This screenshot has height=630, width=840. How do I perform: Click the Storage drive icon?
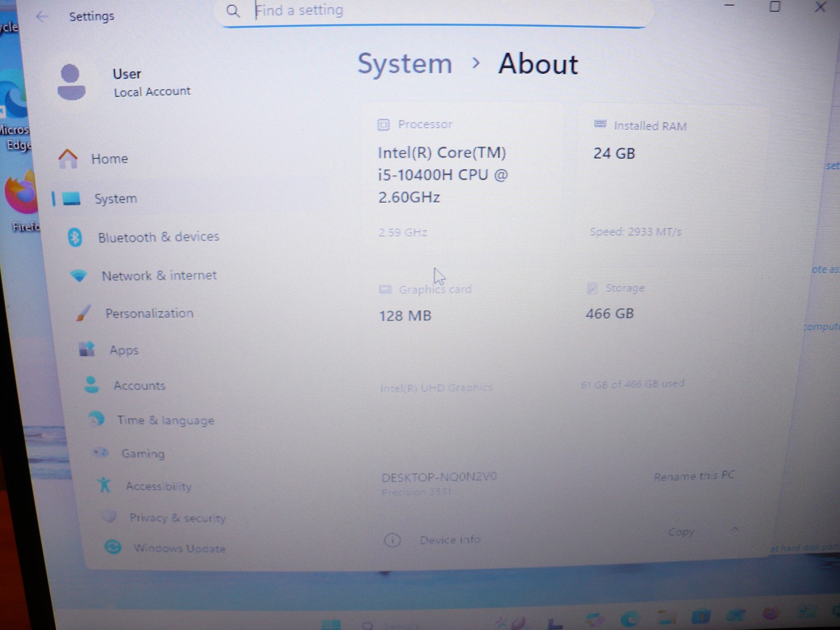(x=592, y=288)
